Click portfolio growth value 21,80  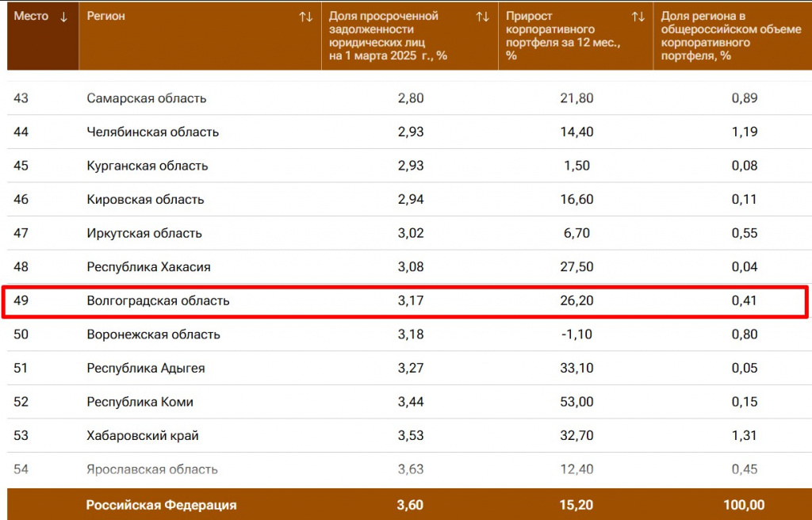click(576, 97)
